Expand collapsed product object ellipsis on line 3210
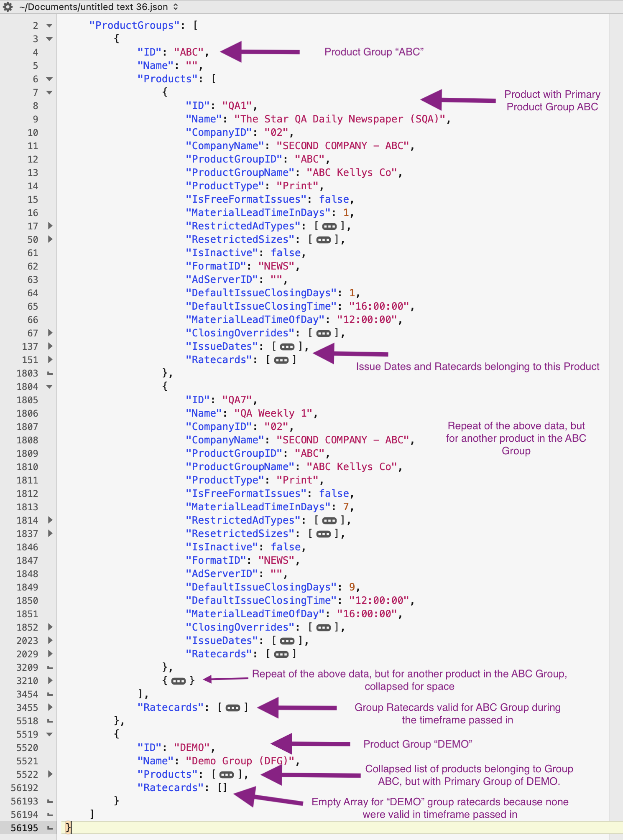The width and height of the screenshot is (623, 840). pyautogui.click(x=178, y=681)
